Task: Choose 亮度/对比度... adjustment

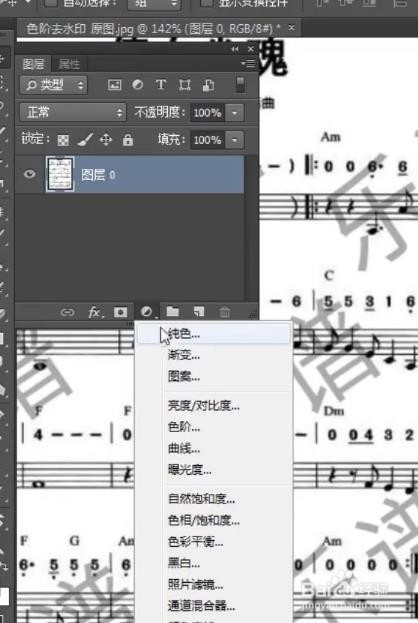Action: pos(213,406)
